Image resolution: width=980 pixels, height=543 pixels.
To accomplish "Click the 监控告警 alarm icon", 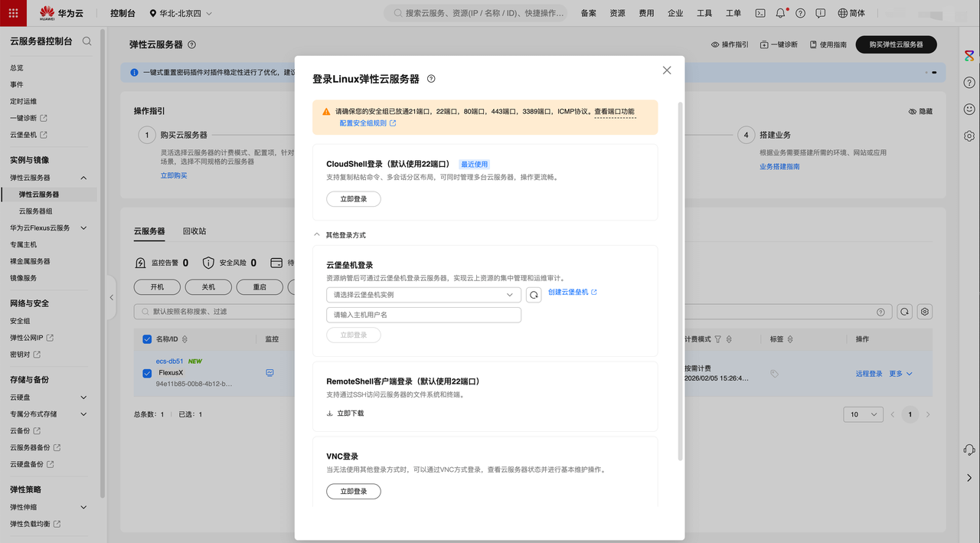I will (x=140, y=263).
